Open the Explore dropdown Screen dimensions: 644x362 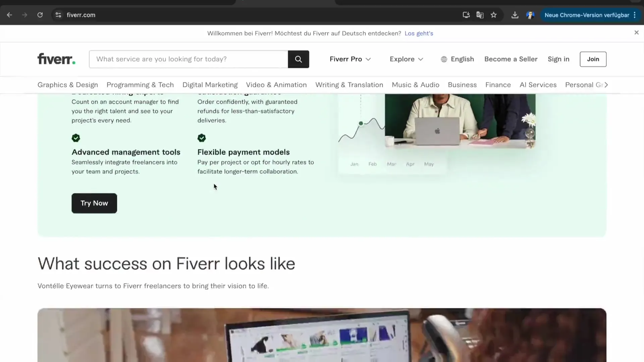pos(406,59)
